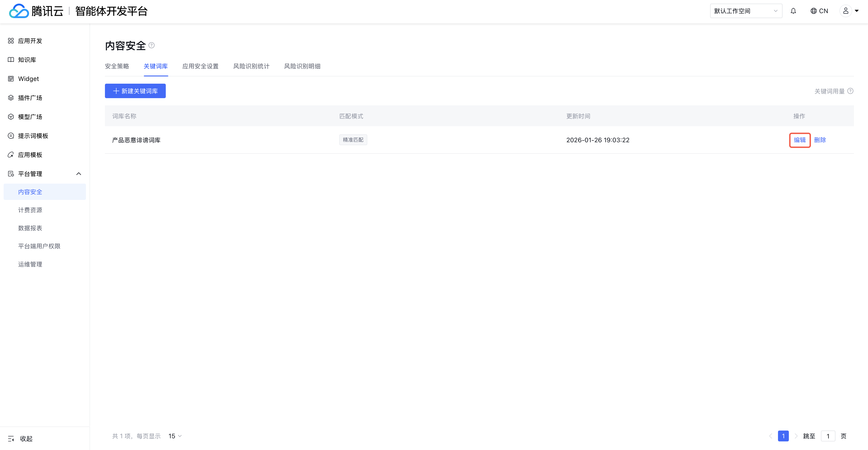
Task: Open the 默认工作空间 workspace dropdown
Action: point(746,11)
